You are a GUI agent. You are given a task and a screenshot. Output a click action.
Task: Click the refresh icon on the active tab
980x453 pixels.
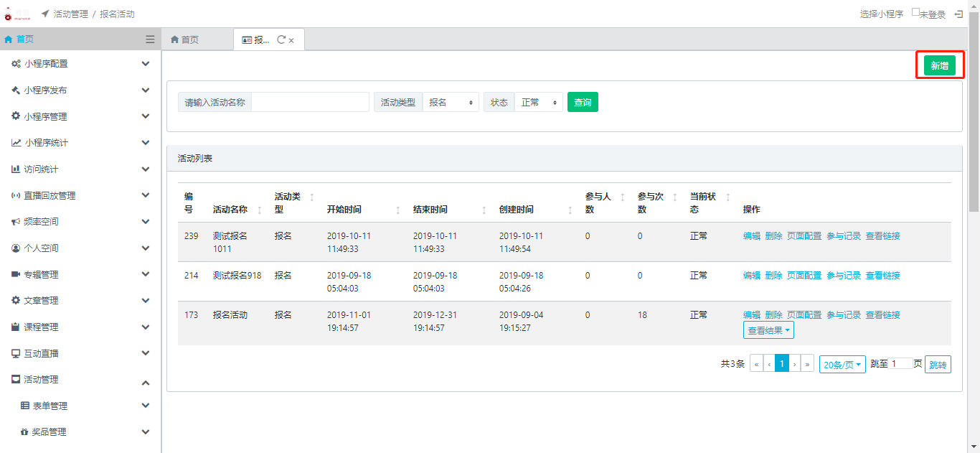281,40
